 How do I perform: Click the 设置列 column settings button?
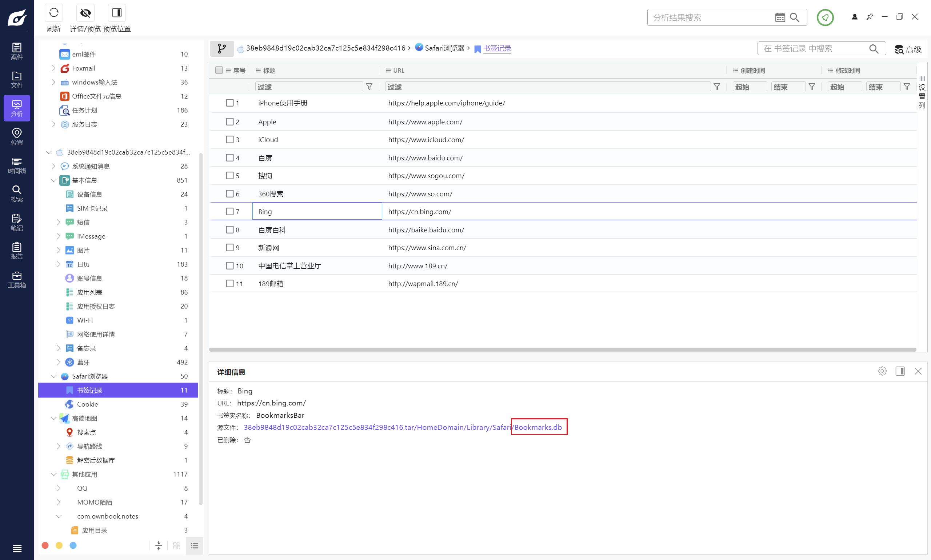pyautogui.click(x=922, y=92)
